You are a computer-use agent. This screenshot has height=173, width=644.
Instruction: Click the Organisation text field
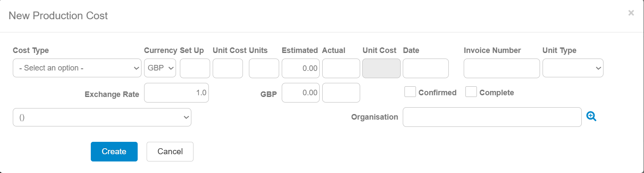tap(492, 117)
